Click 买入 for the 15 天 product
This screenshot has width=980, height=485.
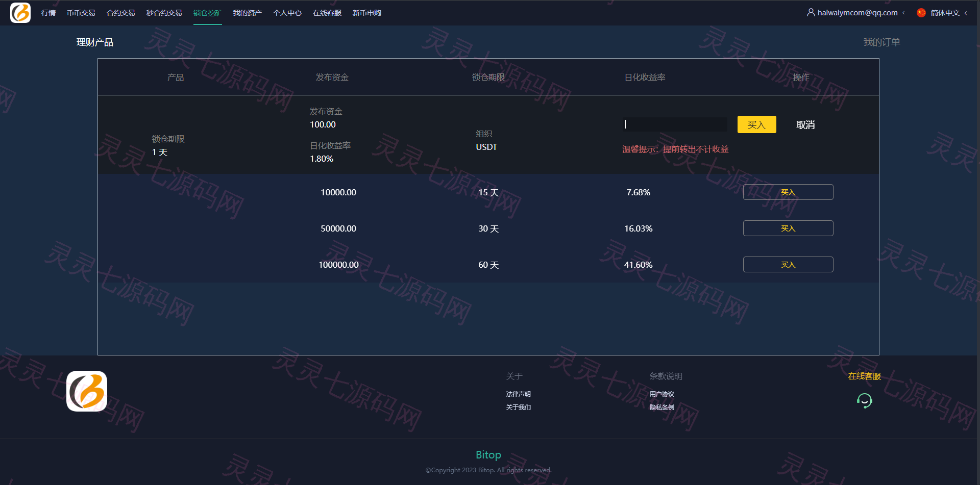788,192
